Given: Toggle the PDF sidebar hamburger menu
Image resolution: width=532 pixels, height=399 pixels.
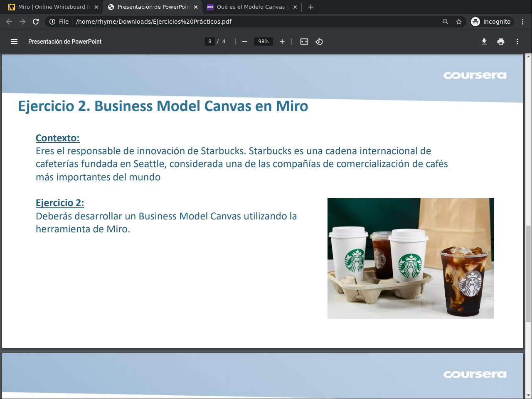Looking at the screenshot, I should (14, 42).
